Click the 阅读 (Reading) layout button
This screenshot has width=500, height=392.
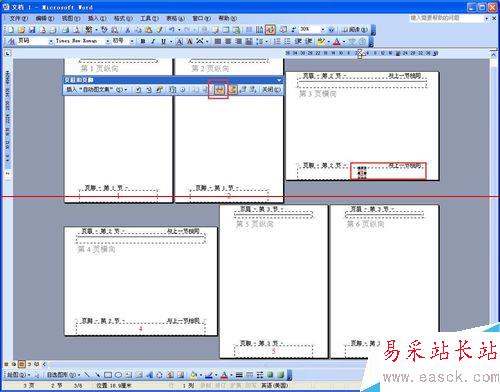click(355, 30)
